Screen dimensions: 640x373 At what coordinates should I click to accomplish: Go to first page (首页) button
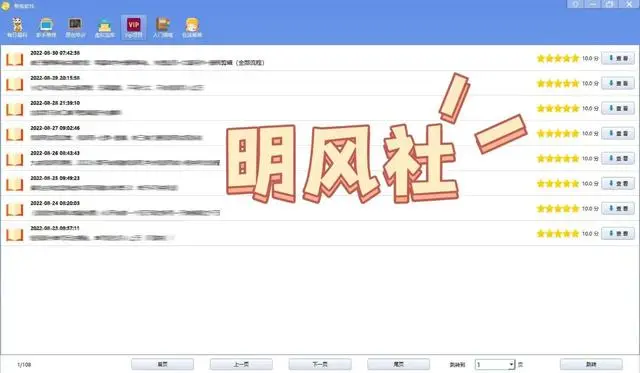click(x=162, y=364)
